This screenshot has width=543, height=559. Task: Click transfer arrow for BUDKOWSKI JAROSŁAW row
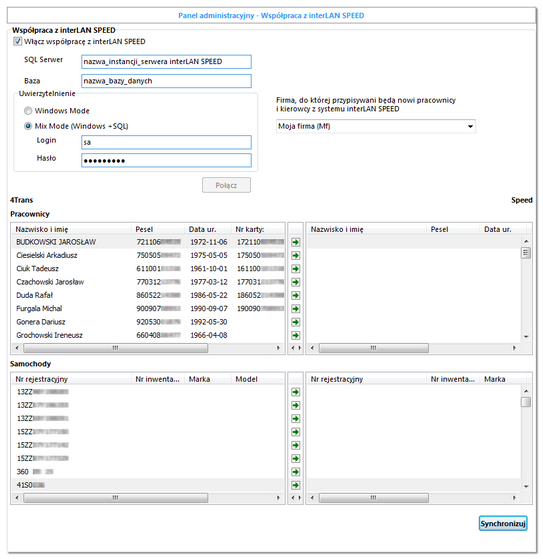click(295, 242)
